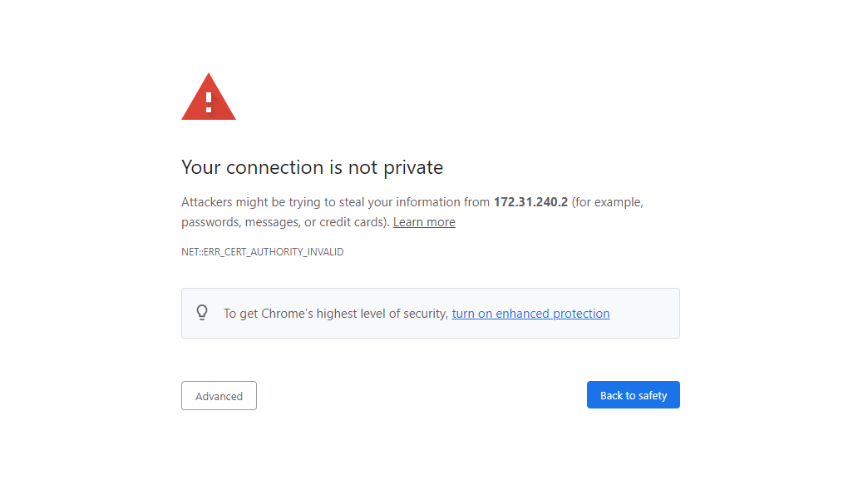Image resolution: width=868 pixels, height=500 pixels.
Task: Click the word Attackers in the warning
Action: [x=207, y=202]
